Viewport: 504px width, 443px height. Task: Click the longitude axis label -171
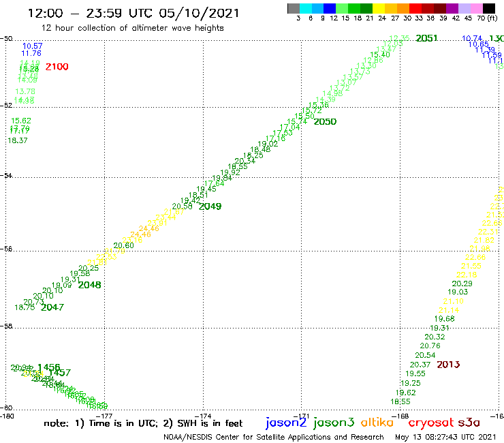pos(302,416)
